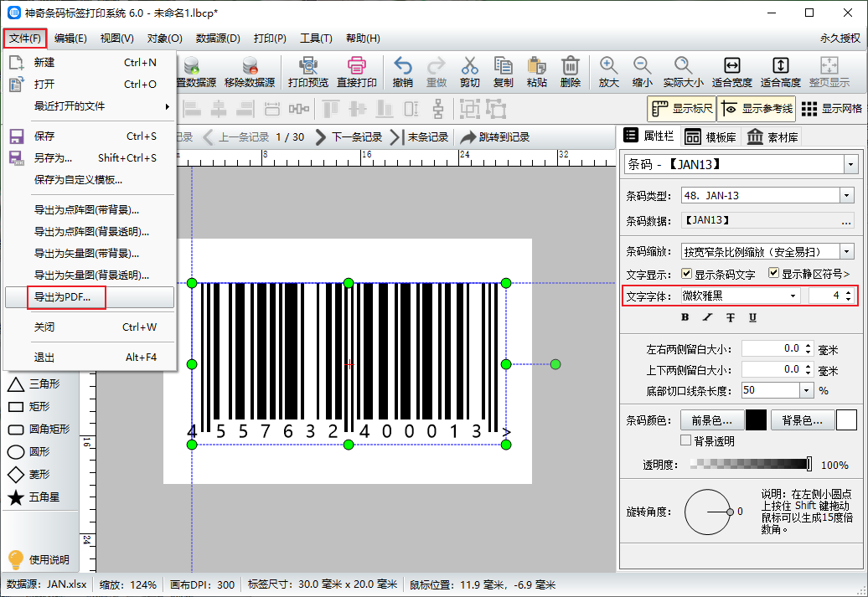Screen dimensions: 868x597
Task: Open the Usage Instructions (使用说明) lightbulb
Action: [x=39, y=559]
